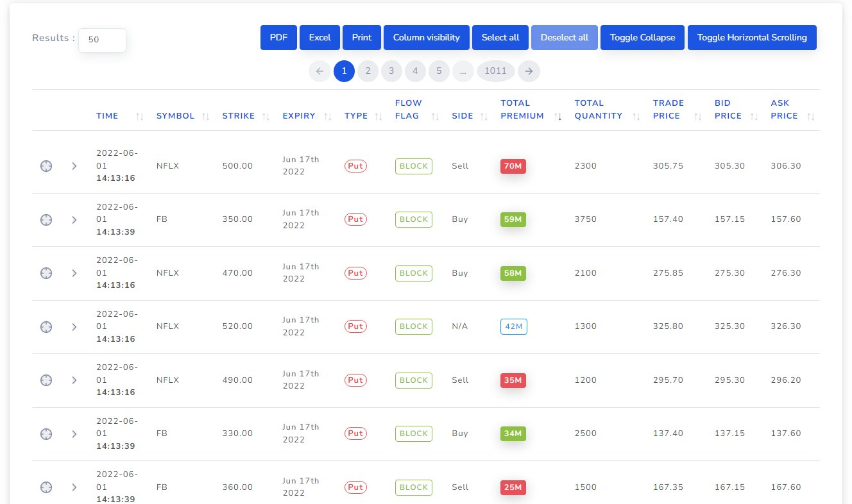852x504 pixels.
Task: Click BLOCK flag in FB 350.00 row
Action: (414, 219)
